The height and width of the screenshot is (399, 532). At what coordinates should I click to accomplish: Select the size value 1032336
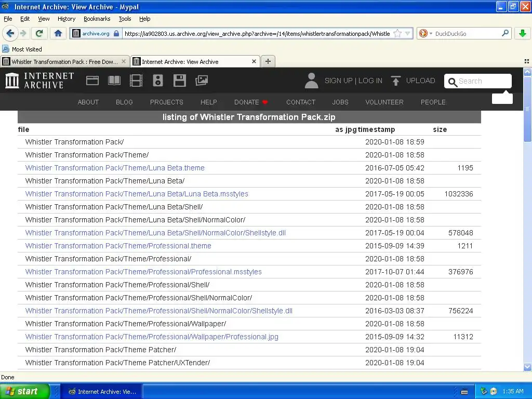point(459,194)
